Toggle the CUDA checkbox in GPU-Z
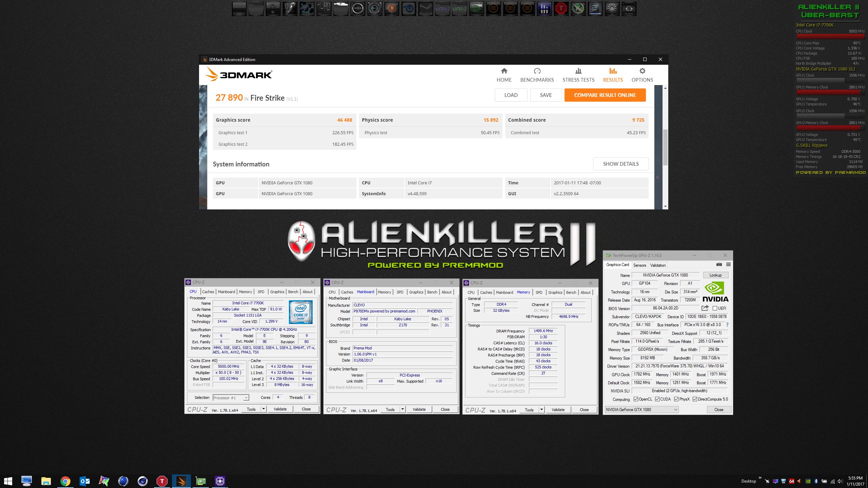The width and height of the screenshot is (868, 488). (657, 399)
